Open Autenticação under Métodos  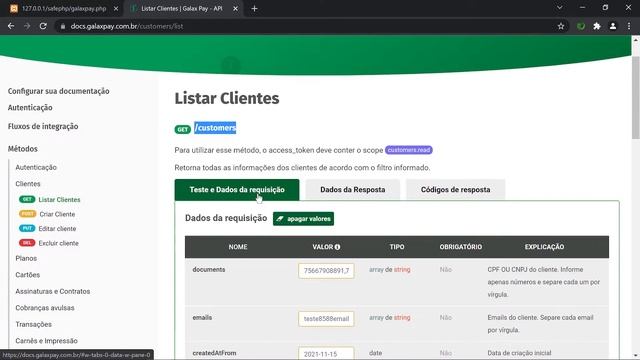pyautogui.click(x=36, y=167)
